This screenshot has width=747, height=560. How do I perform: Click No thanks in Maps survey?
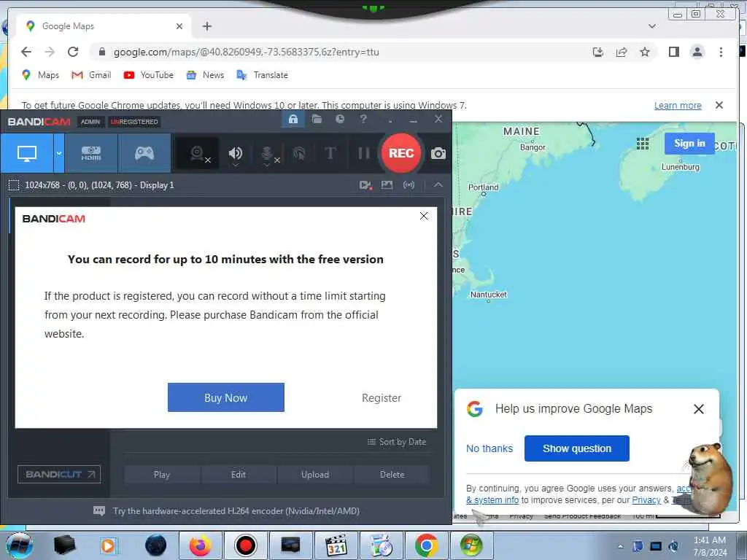tap(489, 448)
